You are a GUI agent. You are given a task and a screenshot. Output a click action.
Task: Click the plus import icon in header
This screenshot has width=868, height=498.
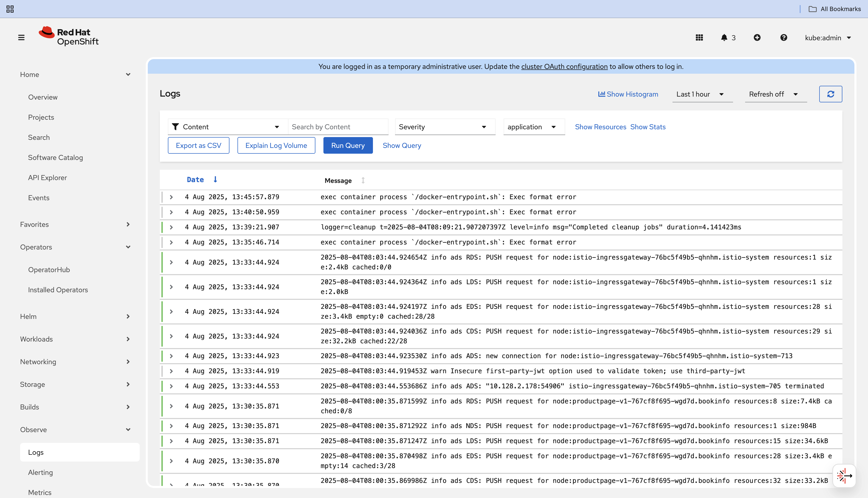click(757, 38)
